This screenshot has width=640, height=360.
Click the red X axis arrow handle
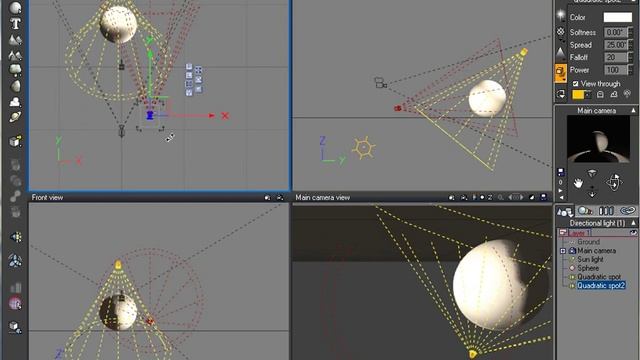211,116
